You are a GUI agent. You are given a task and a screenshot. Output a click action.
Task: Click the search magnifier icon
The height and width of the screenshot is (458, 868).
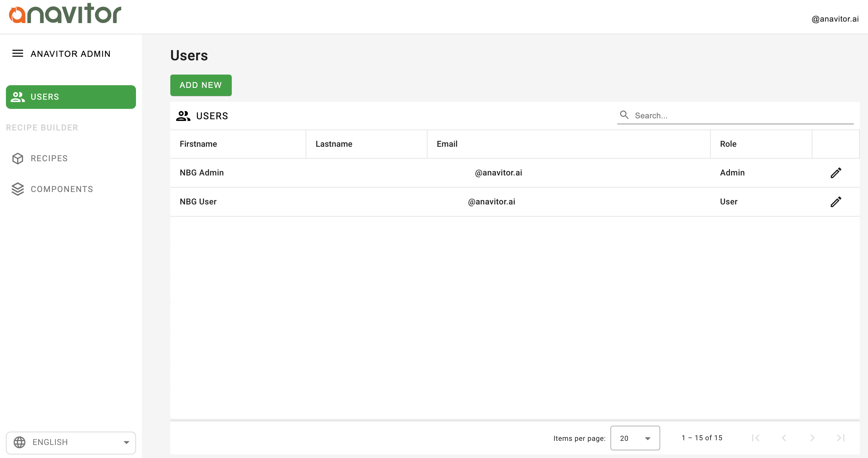click(624, 115)
